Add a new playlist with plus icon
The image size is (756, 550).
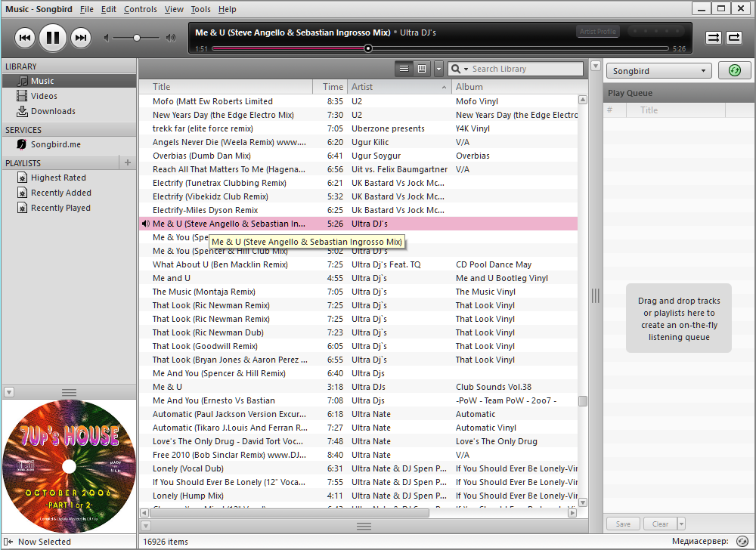point(128,162)
